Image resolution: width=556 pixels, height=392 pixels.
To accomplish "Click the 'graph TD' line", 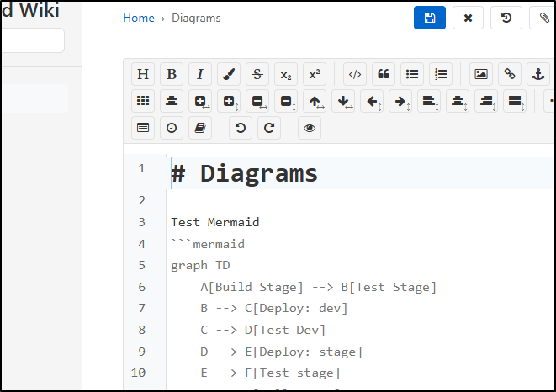I will coord(200,265).
